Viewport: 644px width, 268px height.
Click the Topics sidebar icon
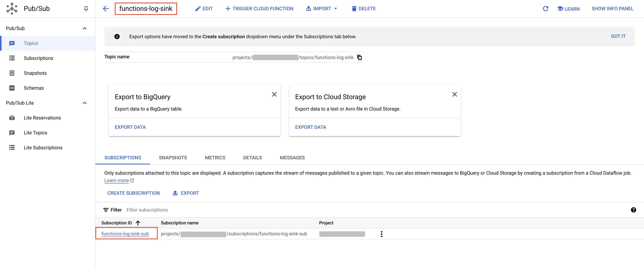click(x=12, y=43)
